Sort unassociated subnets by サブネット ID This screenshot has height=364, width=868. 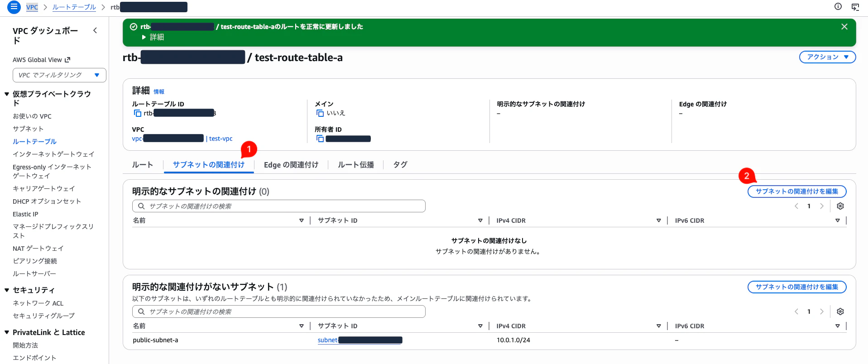click(x=480, y=326)
